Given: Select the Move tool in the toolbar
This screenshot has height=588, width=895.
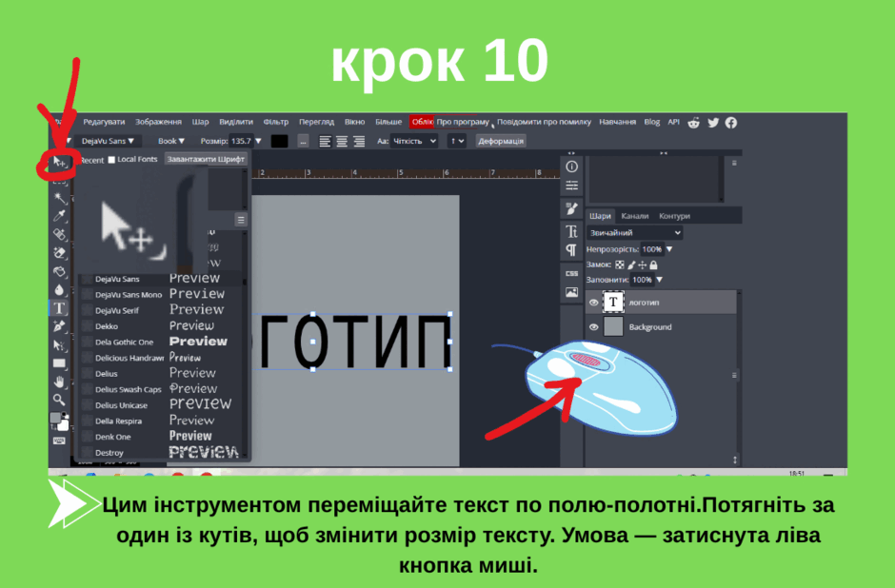Looking at the screenshot, I should (59, 162).
